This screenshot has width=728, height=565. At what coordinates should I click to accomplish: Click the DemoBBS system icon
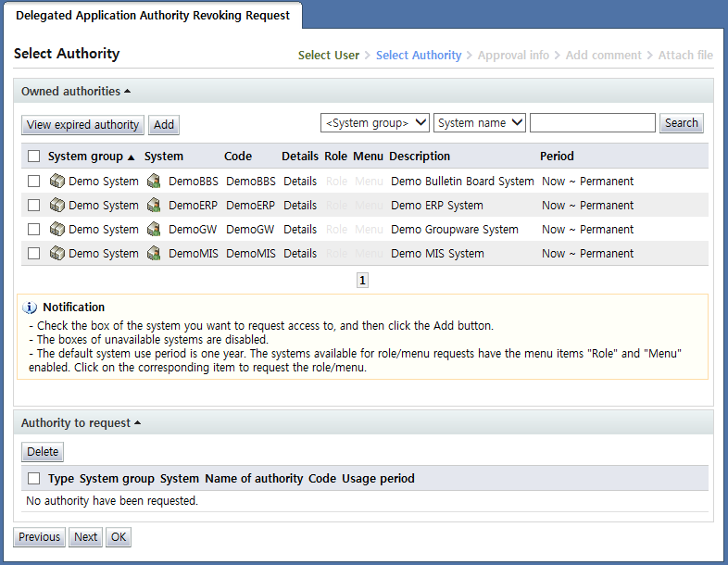[154, 182]
